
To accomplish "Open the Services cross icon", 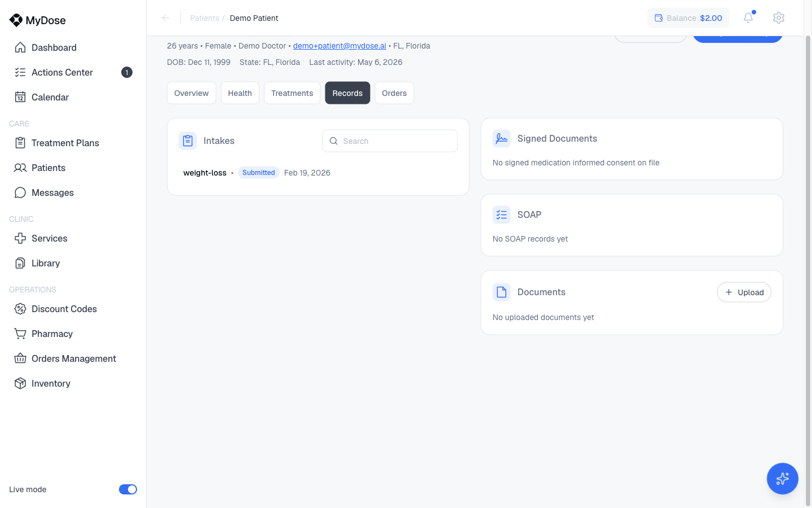I will coord(20,238).
